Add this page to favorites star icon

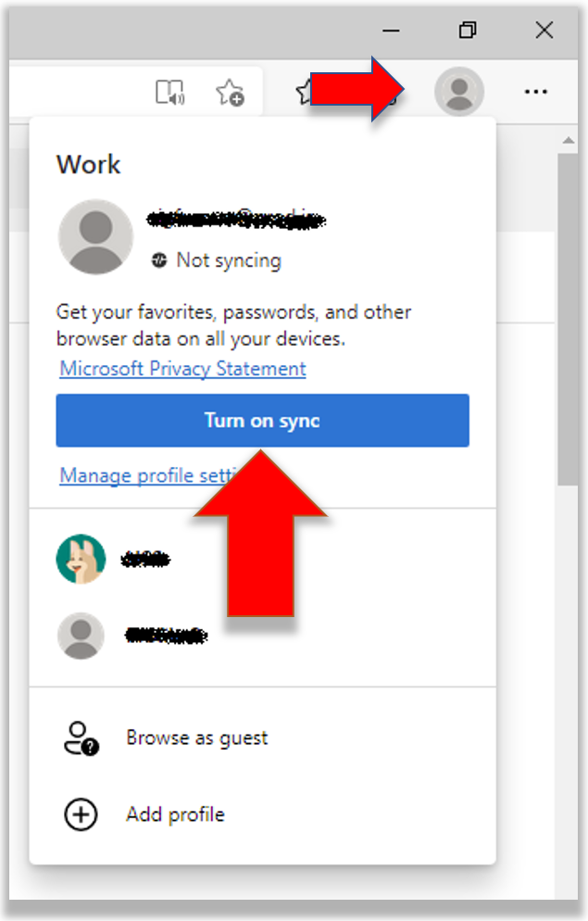229,92
